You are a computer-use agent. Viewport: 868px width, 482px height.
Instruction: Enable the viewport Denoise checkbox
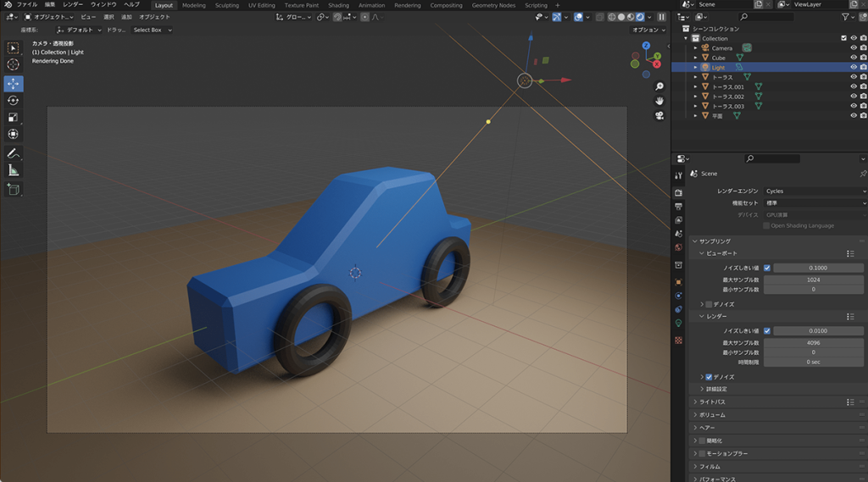click(x=709, y=304)
